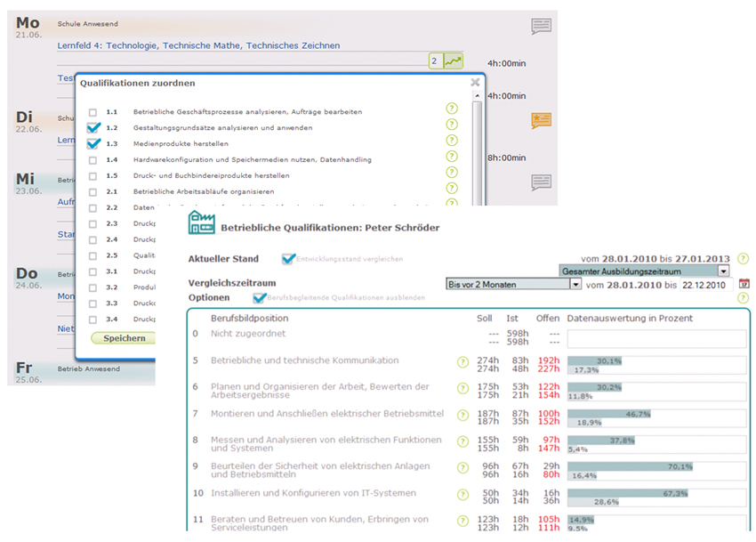
Task: Show help for Planen und Organisieren der Arbeit
Action: pyautogui.click(x=462, y=388)
